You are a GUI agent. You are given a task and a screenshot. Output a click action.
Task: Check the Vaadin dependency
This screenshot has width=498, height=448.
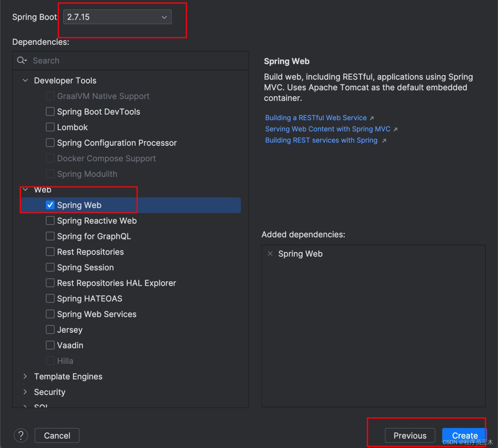tap(50, 345)
